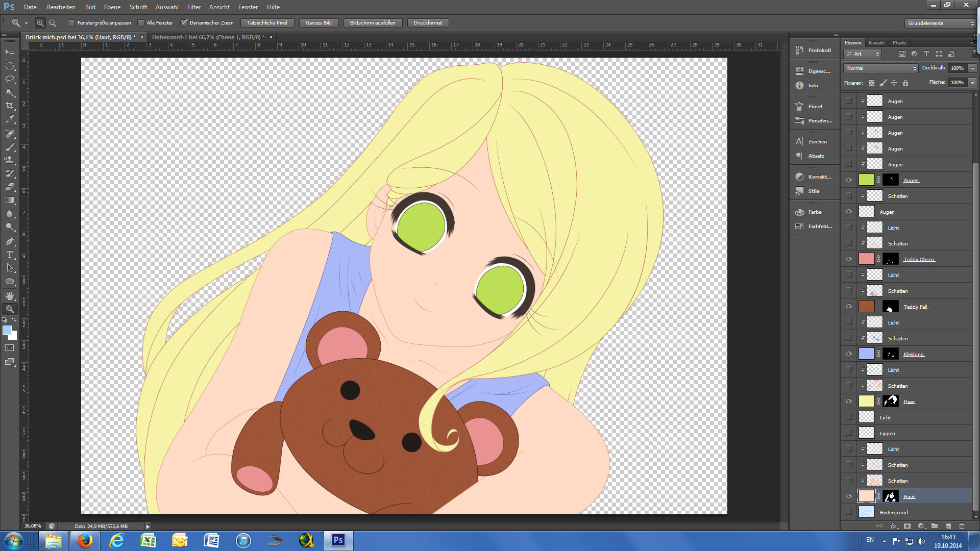Viewport: 980px width, 551px height.
Task: Open the Deckkraft slider dropdown arrow
Action: point(972,68)
